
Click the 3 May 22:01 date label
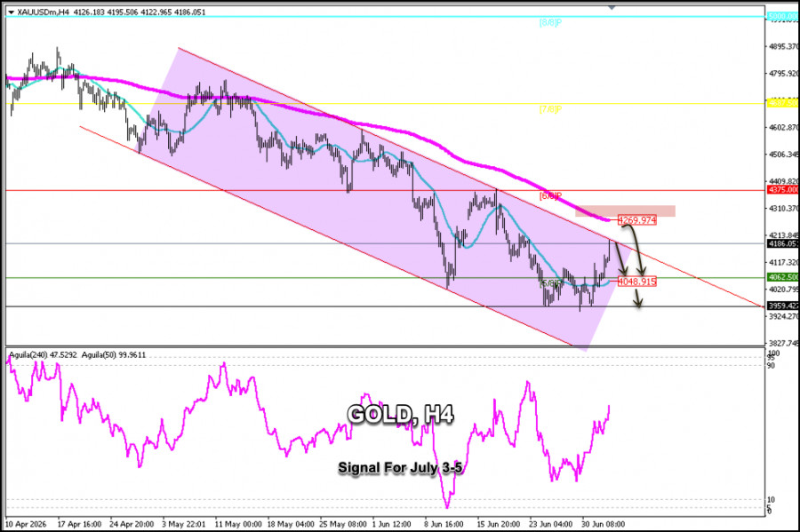184,524
